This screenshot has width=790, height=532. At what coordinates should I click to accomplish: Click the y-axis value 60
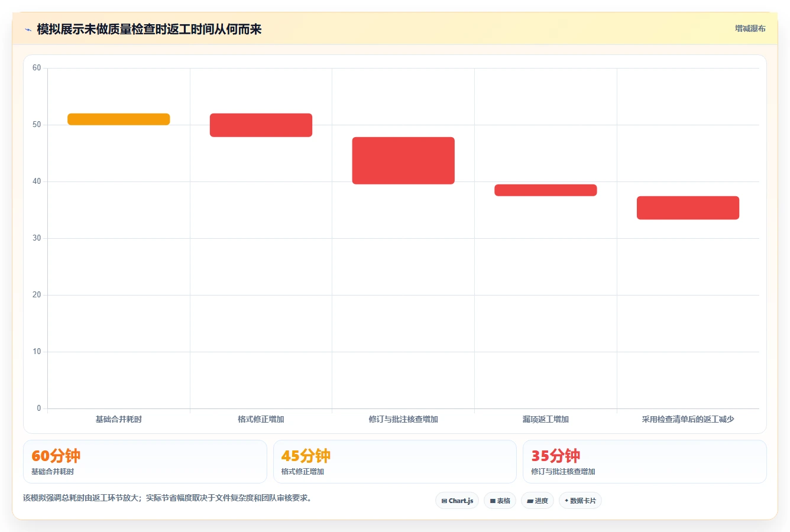click(37, 68)
